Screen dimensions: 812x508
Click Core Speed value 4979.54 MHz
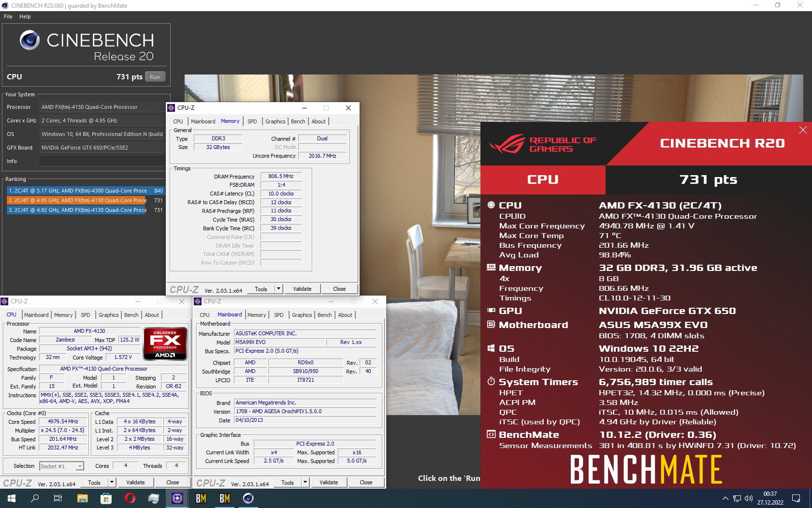[x=63, y=421]
